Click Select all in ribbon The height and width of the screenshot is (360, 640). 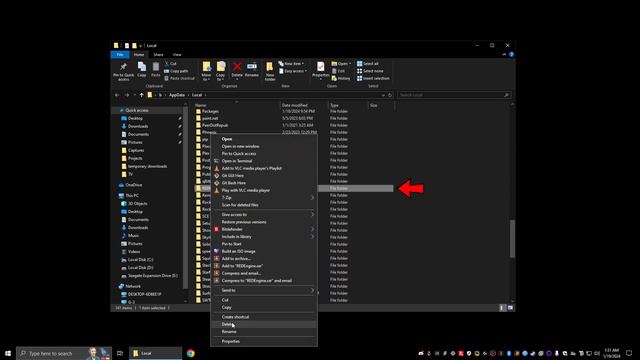[368, 64]
